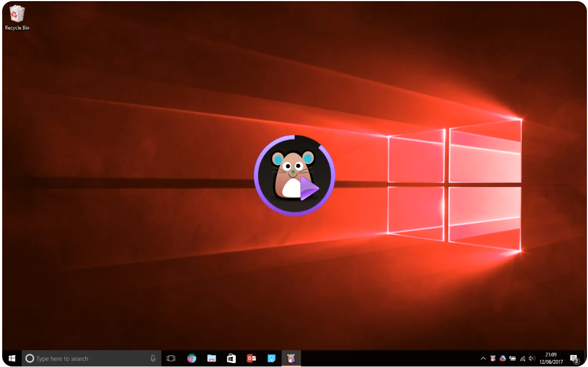Image resolution: width=588 pixels, height=367 pixels.
Task: Activate the Cortana microphone icon
Action: (x=153, y=358)
